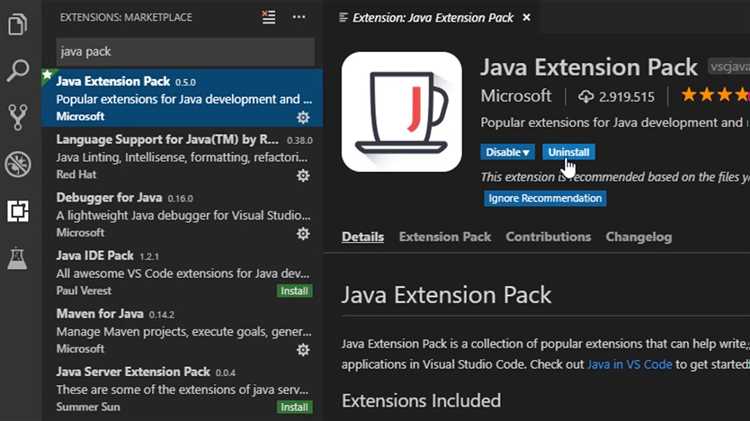Click the '2.919.515' download count
This screenshot has width=750, height=421.
[626, 97]
